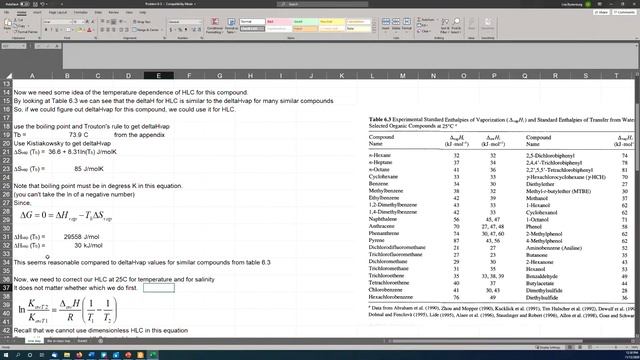Viewport: 640px width, 360px height.
Task: Click the Name Box field
Action: pos(13,46)
